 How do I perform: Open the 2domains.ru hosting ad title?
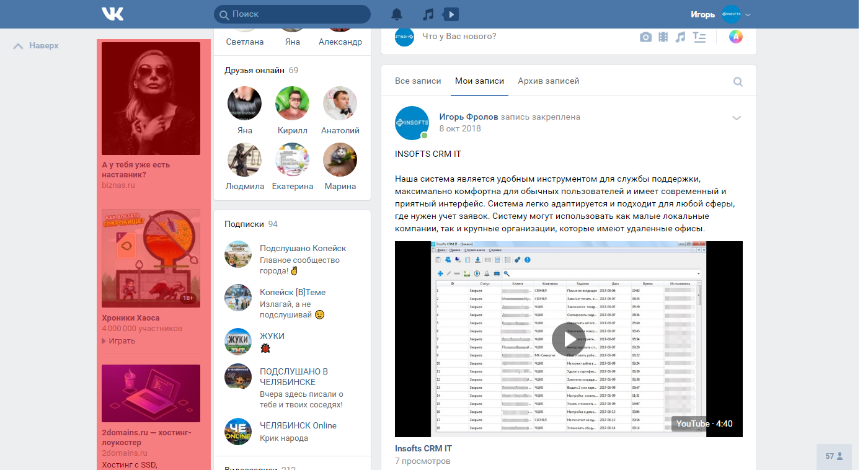click(146, 437)
